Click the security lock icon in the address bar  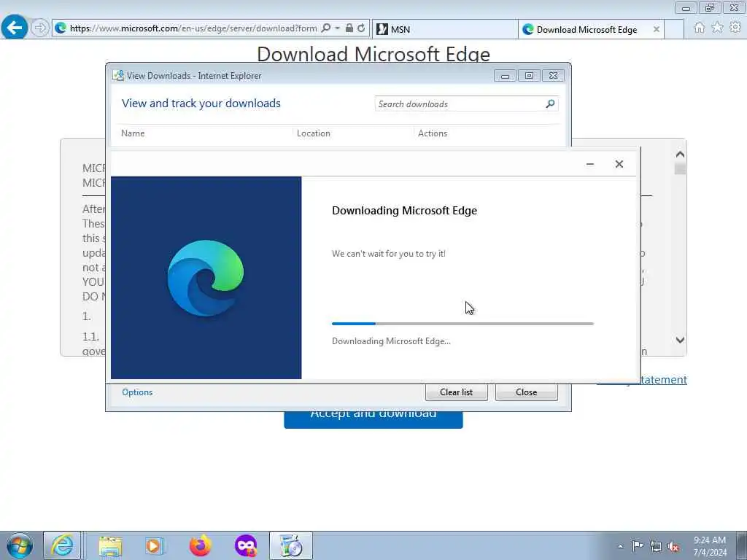349,28
